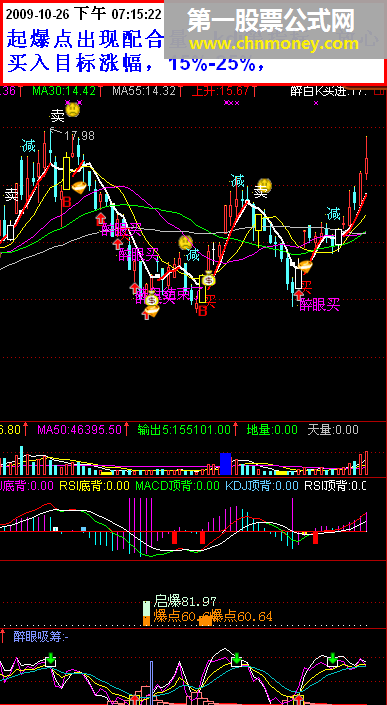The image size is (387, 705).
Task: Click the leftmost red block in the MACD panel
Action: [174, 537]
